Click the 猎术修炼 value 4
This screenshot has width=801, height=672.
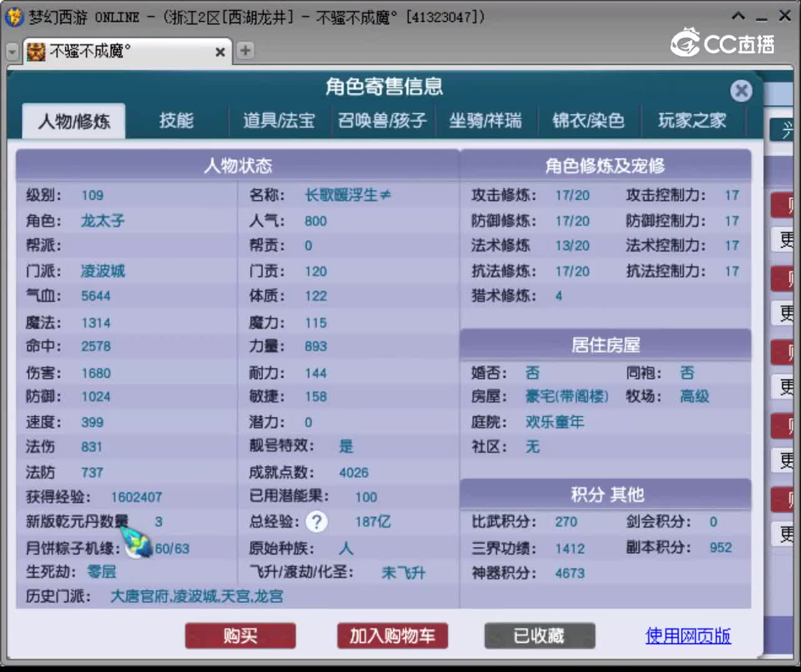pos(559,296)
